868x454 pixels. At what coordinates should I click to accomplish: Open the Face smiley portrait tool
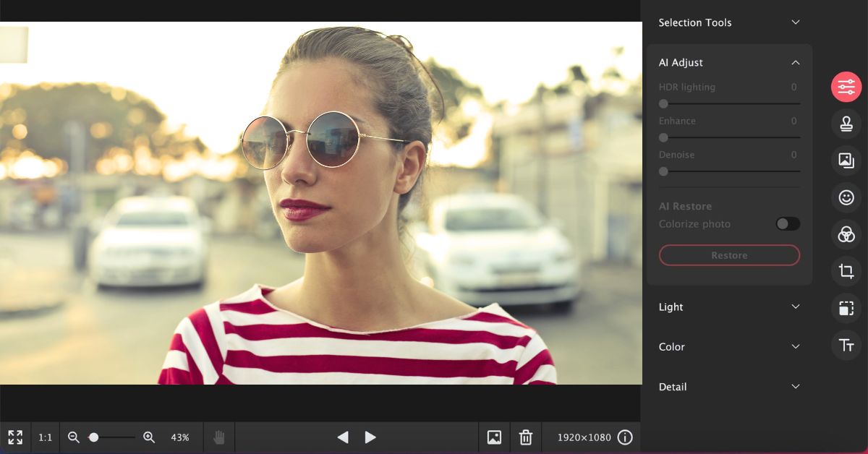(846, 197)
